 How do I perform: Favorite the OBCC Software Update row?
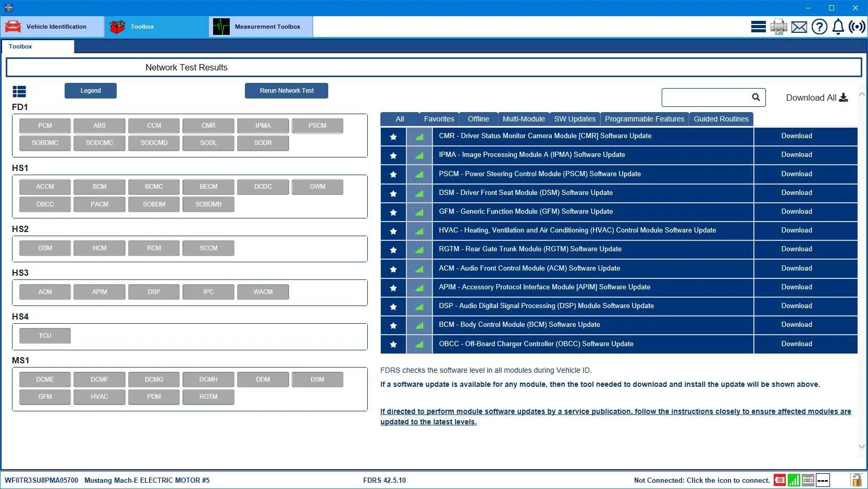(x=393, y=344)
